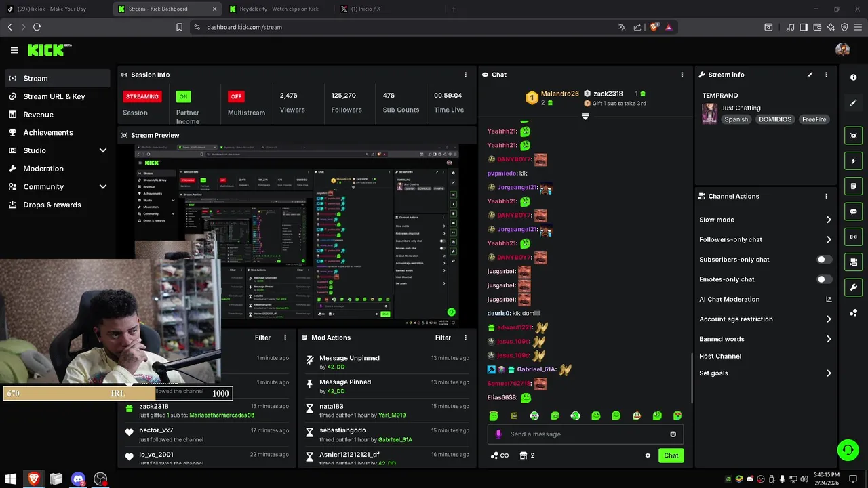Click the focus frame icon in right rail
The image size is (868, 488).
(854, 136)
